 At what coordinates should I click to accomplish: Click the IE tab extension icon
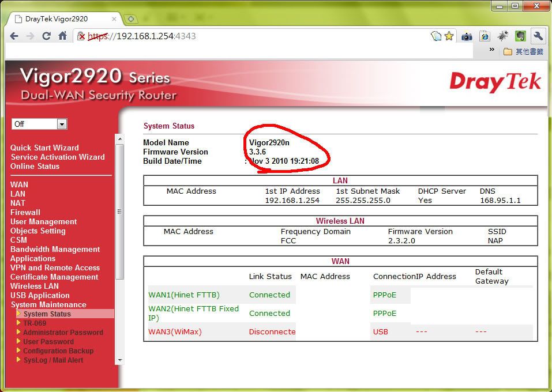pos(485,36)
